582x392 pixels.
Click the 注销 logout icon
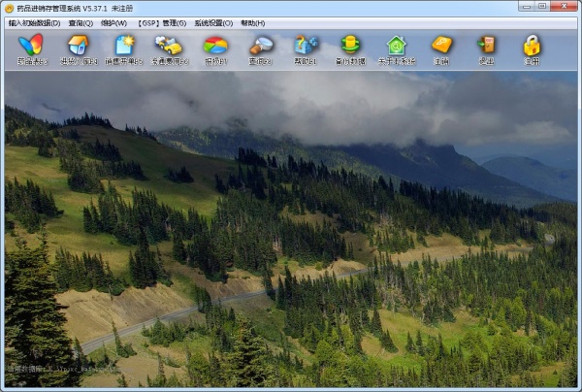point(441,49)
